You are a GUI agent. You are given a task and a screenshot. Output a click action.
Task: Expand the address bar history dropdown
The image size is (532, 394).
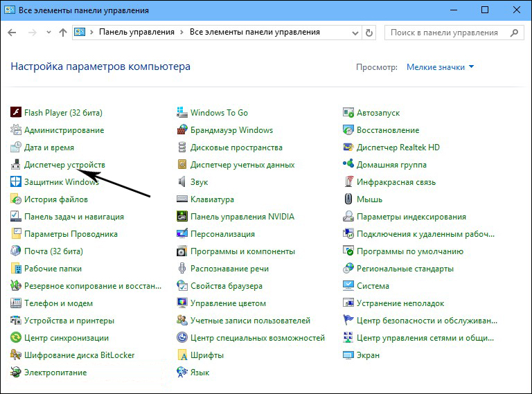[355, 33]
